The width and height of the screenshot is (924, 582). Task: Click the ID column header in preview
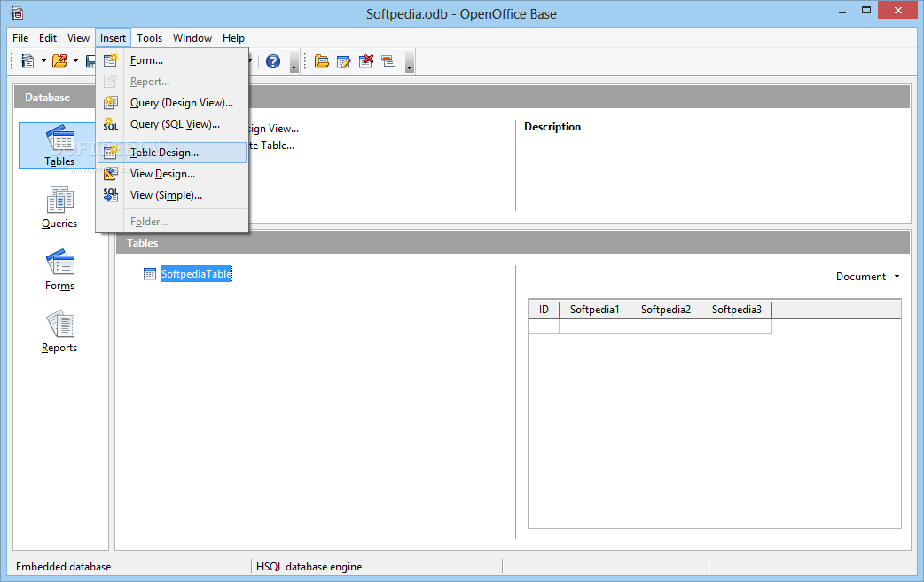[x=544, y=309]
